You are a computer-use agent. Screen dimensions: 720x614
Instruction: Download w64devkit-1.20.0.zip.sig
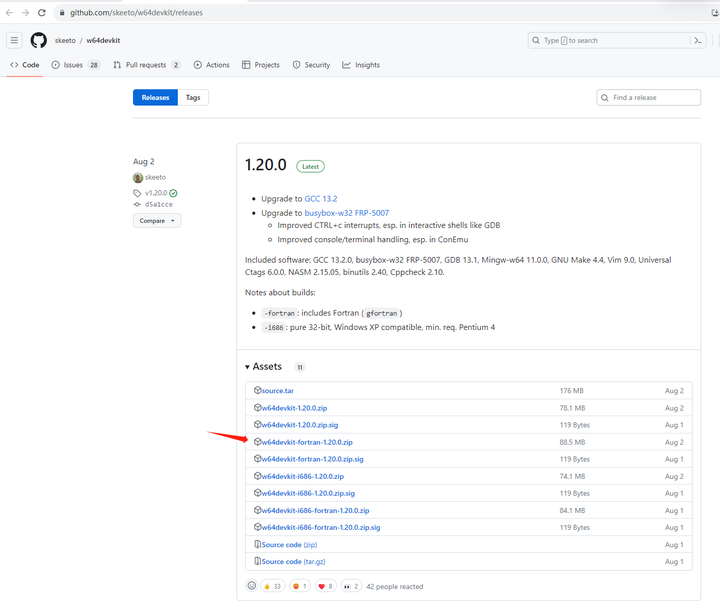[300, 425]
